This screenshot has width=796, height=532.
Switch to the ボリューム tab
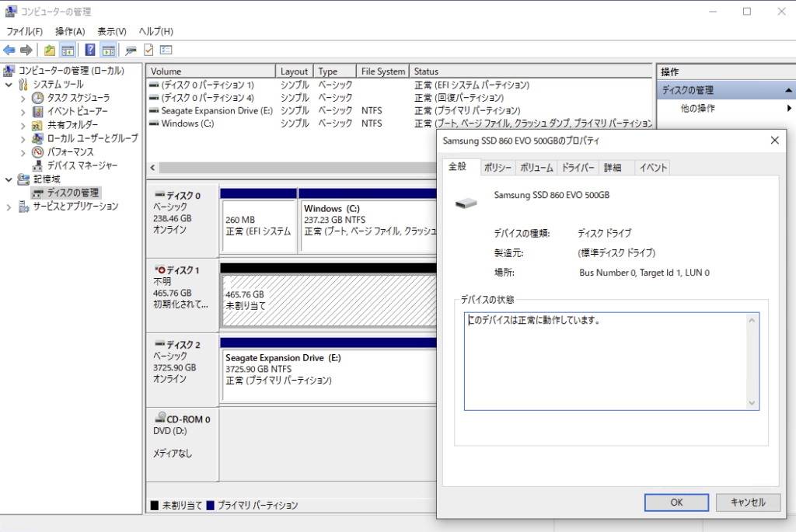coord(536,168)
